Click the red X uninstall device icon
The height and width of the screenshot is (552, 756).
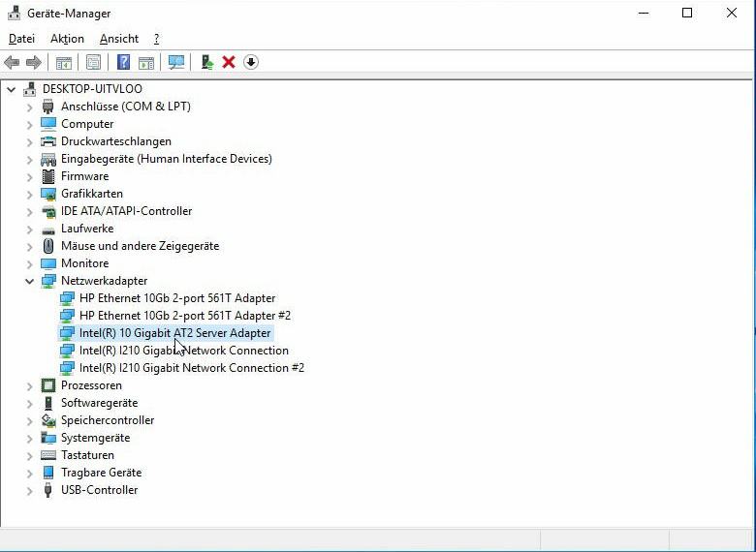tap(229, 62)
